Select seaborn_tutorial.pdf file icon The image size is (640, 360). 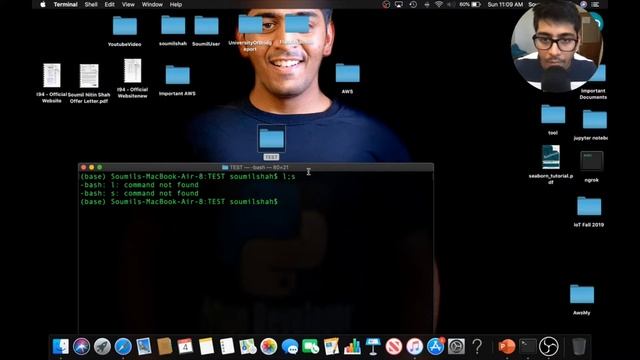click(551, 157)
